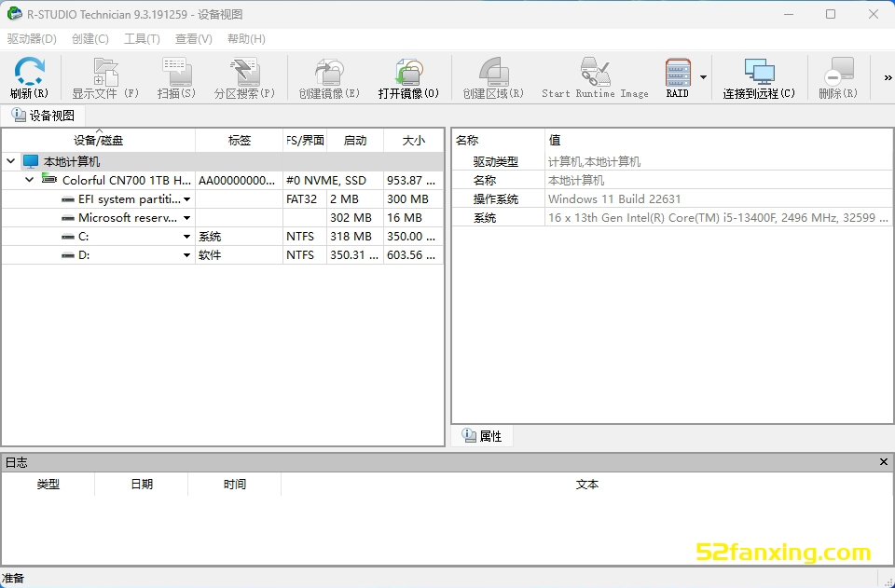Open dropdown arrow on Microsoft reserved row
Screen dimensions: 895x588
[186, 218]
